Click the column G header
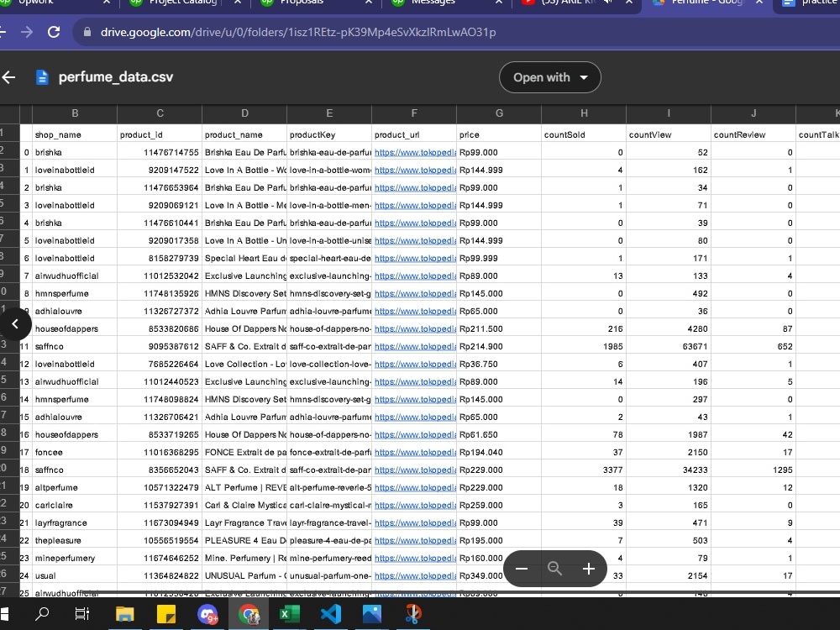Image resolution: width=840 pixels, height=630 pixels. point(499,113)
